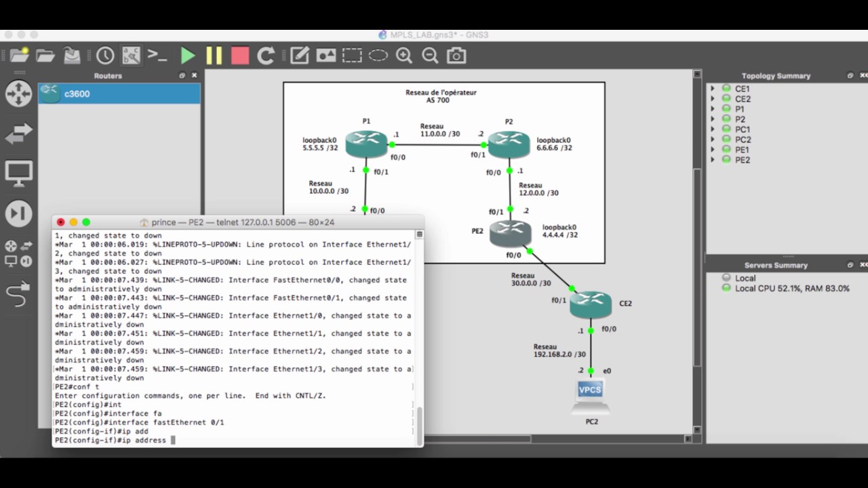The image size is (868, 488).
Task: Click the Reseau 192.168.2.0 /30 label
Action: (x=559, y=350)
